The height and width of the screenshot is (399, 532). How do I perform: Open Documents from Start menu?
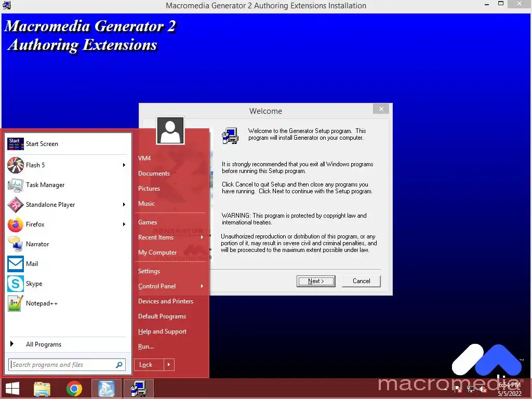(x=154, y=174)
